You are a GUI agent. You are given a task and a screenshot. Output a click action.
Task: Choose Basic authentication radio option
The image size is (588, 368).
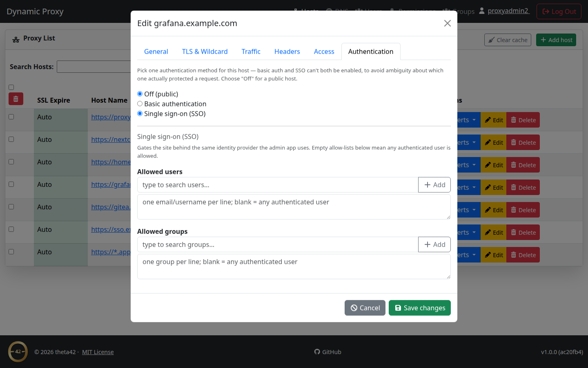(x=140, y=103)
